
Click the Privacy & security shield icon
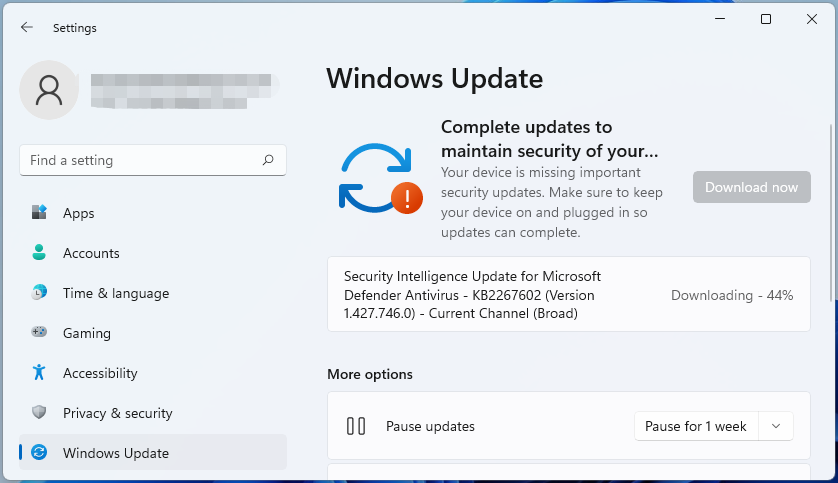click(x=39, y=413)
